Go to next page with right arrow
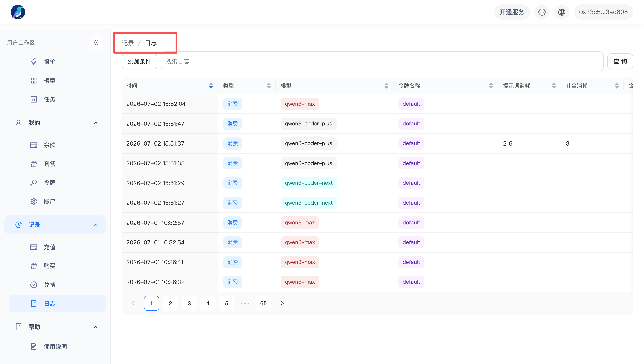 [x=282, y=303]
